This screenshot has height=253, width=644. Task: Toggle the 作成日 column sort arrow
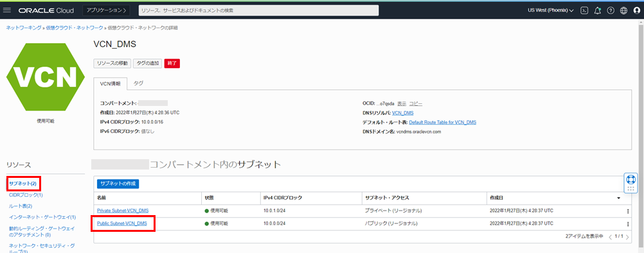point(618,198)
